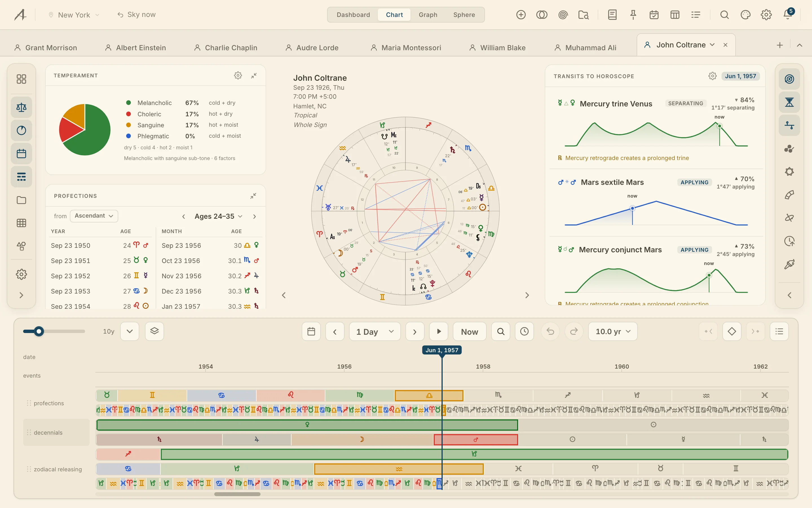The height and width of the screenshot is (508, 812).
Task: Open the Transits panel gear settings
Action: pyautogui.click(x=712, y=76)
